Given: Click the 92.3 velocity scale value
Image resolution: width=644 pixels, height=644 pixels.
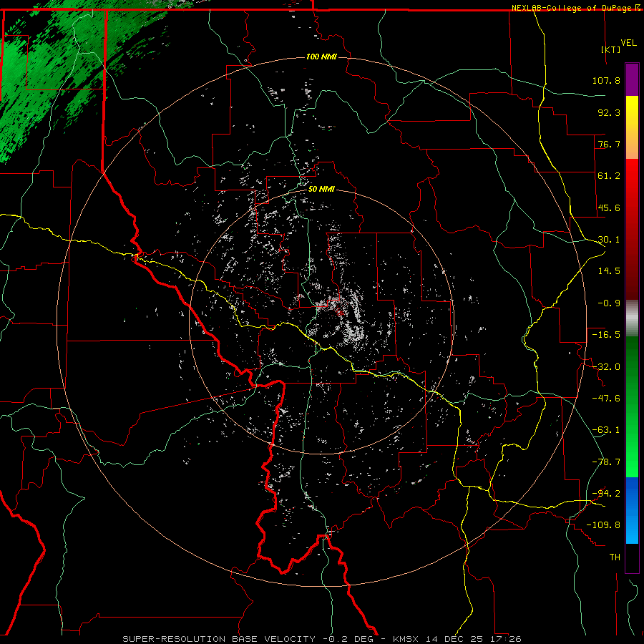Looking at the screenshot, I should [609, 112].
